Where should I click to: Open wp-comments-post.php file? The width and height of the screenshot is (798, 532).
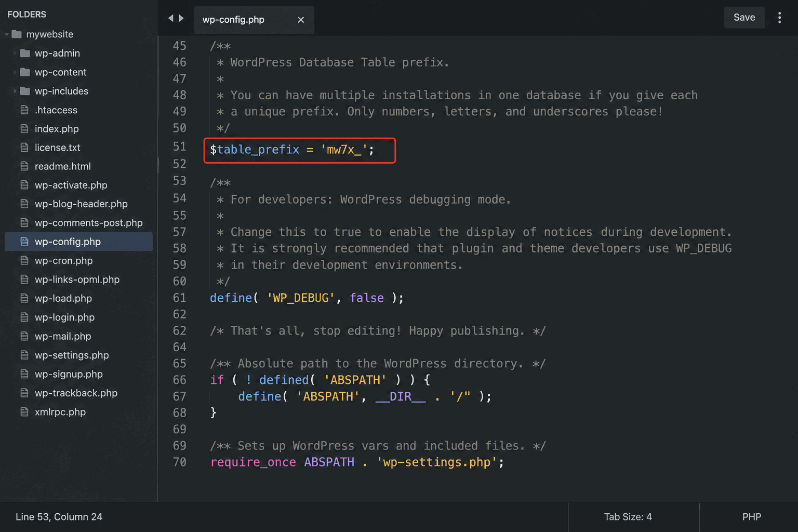pyautogui.click(x=89, y=223)
